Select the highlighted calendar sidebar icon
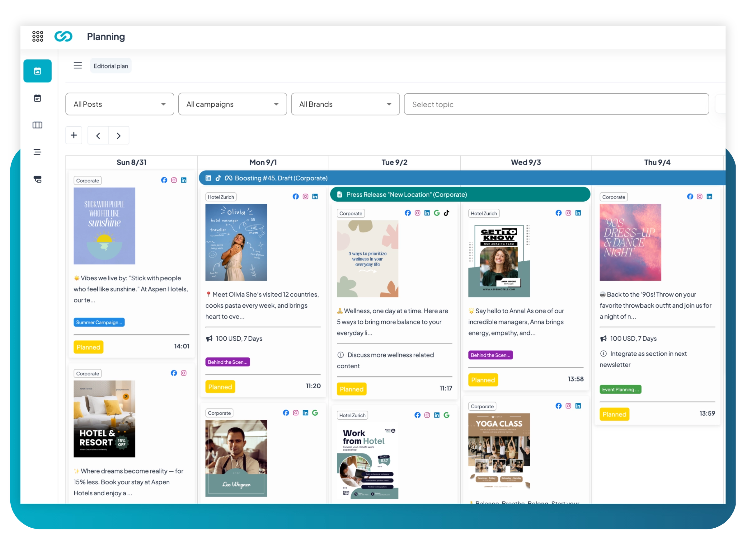This screenshot has height=560, width=747. (37, 71)
